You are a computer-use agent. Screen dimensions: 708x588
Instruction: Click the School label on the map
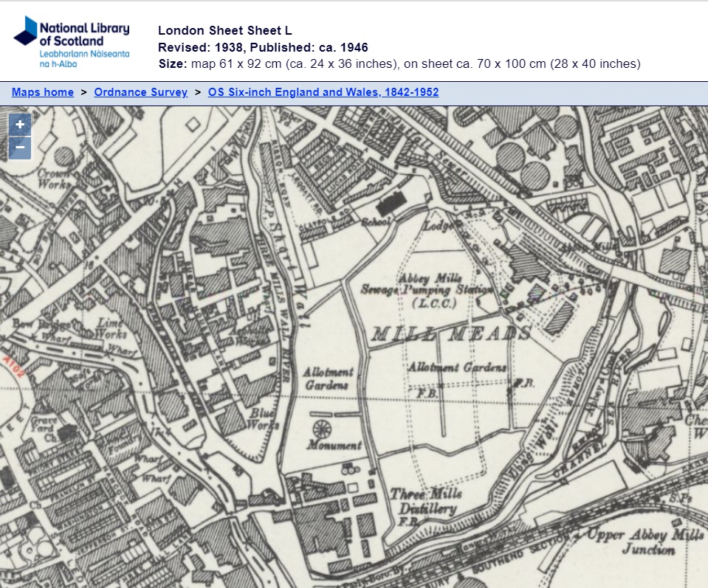(375, 221)
